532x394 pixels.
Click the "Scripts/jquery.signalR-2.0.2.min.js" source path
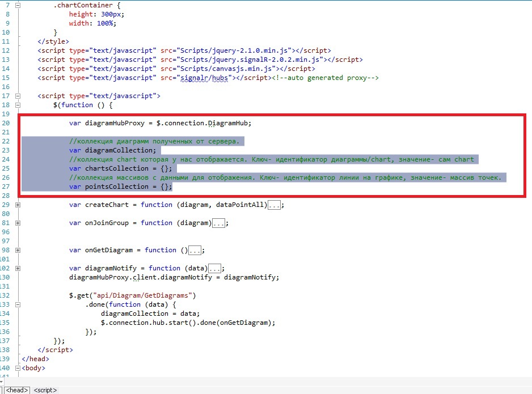[x=250, y=60]
